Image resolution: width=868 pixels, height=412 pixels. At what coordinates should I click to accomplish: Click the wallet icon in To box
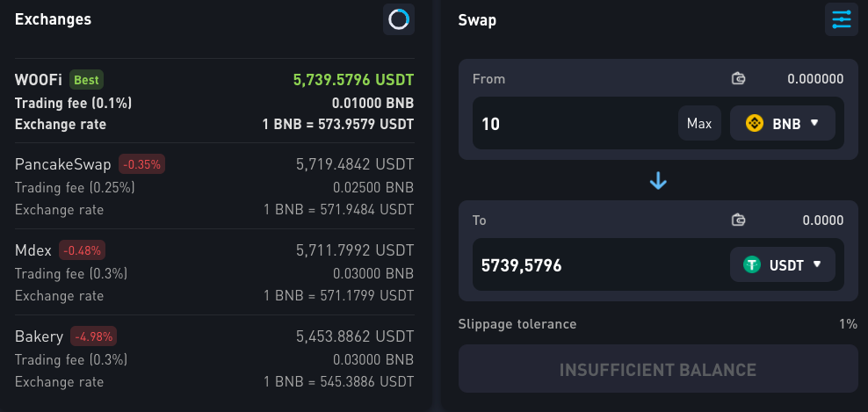(739, 220)
